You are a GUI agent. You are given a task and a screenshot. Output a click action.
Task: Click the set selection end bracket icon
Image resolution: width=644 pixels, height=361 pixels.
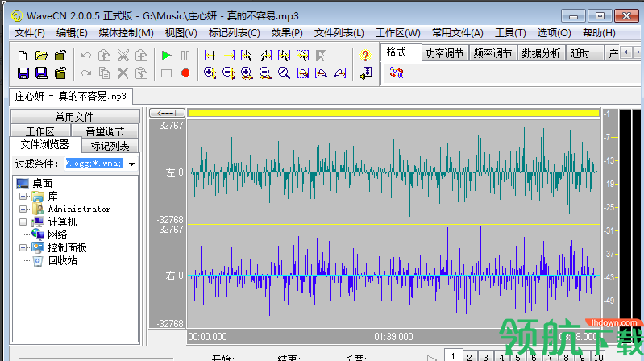tap(229, 56)
